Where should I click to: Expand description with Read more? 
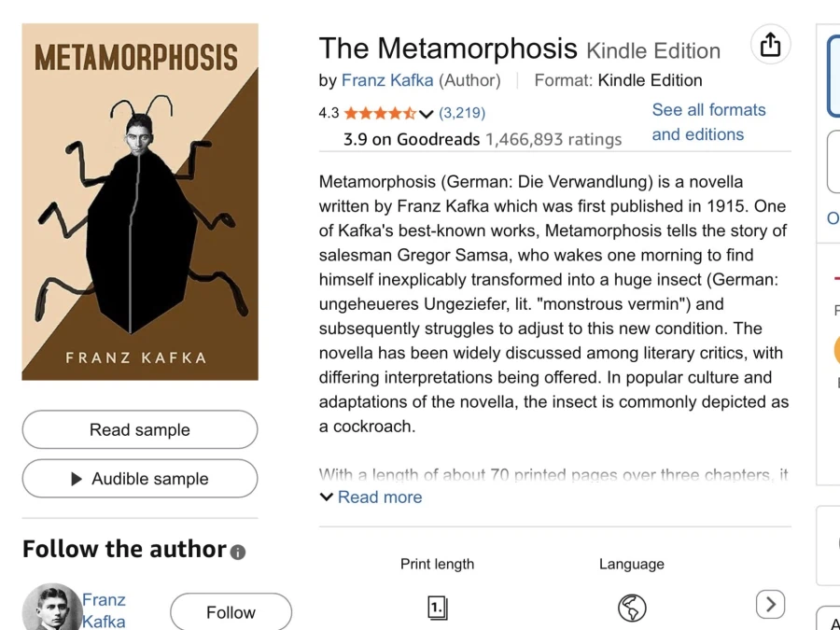[x=371, y=497]
